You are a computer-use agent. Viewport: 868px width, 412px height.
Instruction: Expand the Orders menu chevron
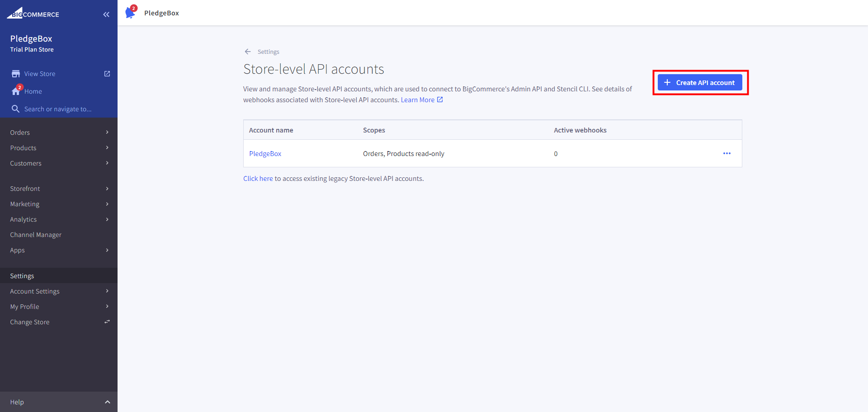click(x=107, y=132)
